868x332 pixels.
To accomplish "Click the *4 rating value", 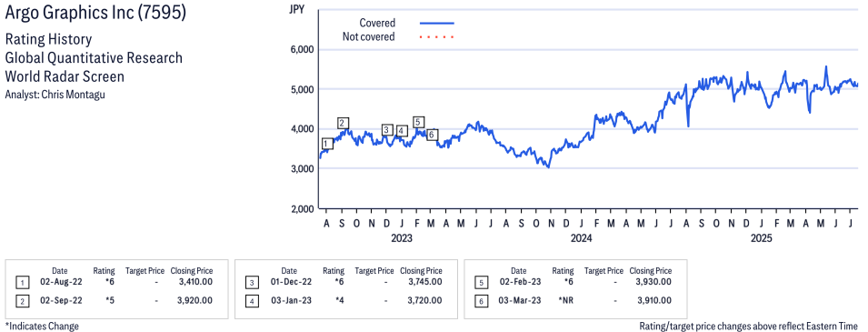I will tap(340, 300).
